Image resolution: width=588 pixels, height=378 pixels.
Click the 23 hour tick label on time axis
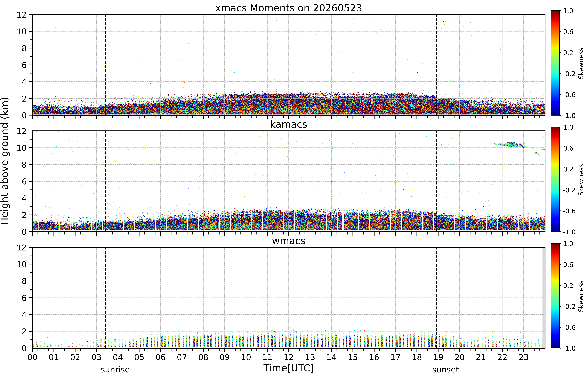[523, 357]
